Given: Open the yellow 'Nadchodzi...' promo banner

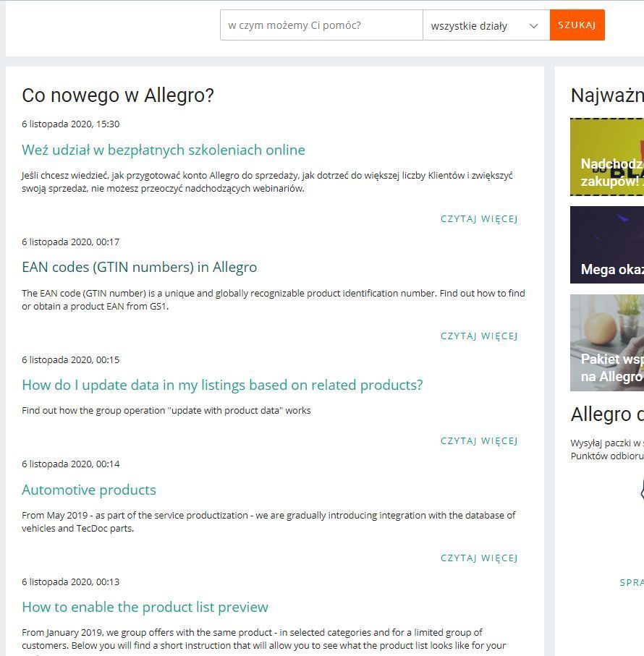Looking at the screenshot, I should (x=607, y=157).
